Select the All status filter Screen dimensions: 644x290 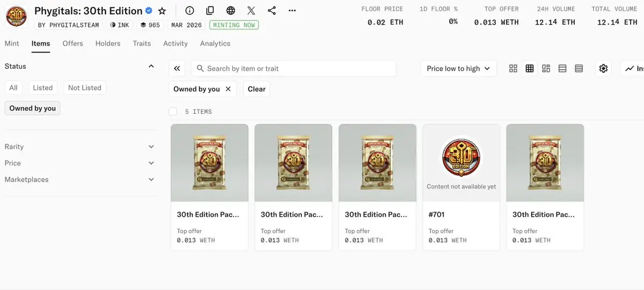pyautogui.click(x=13, y=88)
